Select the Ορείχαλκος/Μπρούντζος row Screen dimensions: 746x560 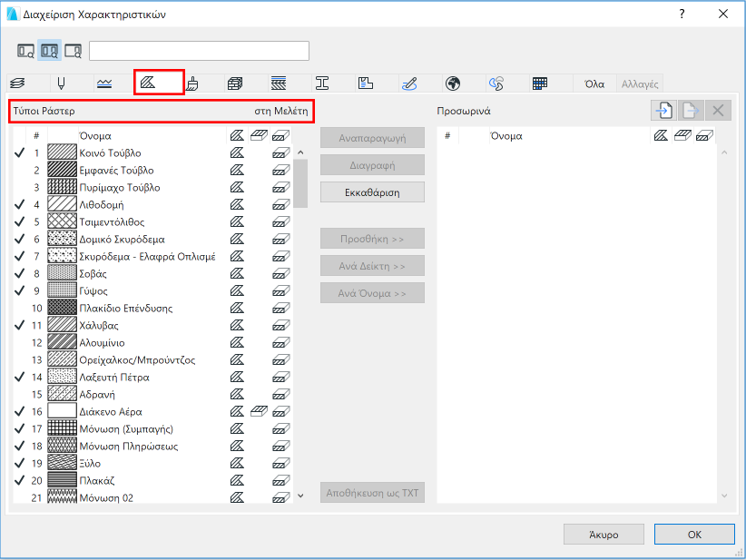click(153, 359)
